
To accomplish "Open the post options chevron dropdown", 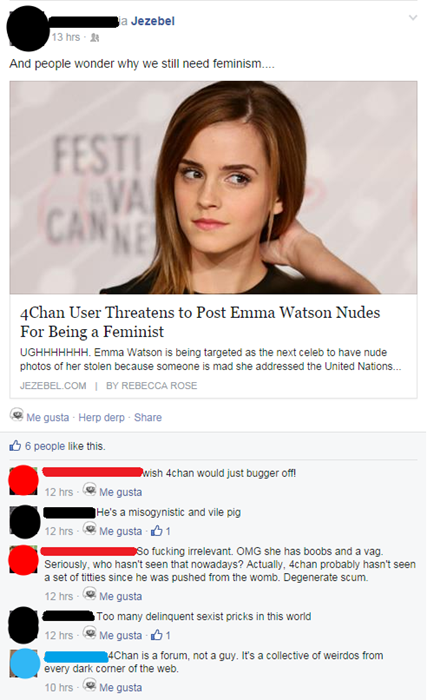I will 413,18.
